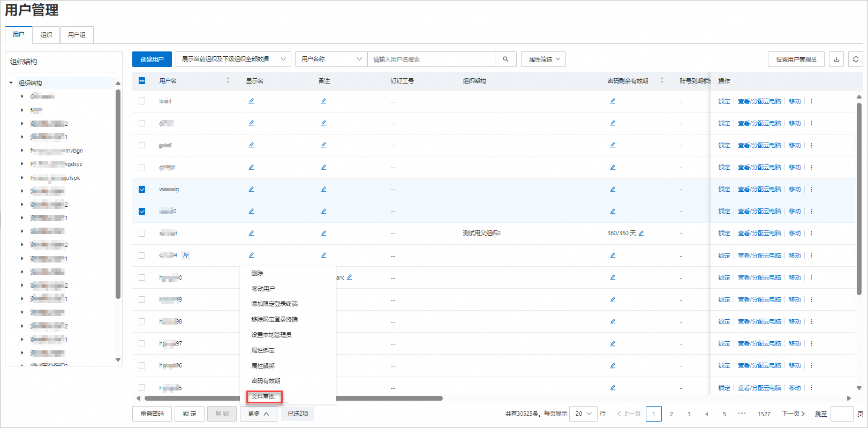The width and height of the screenshot is (868, 428).
Task: Sort by the 密码剩余有效期 column sort icon
Action: click(x=662, y=80)
